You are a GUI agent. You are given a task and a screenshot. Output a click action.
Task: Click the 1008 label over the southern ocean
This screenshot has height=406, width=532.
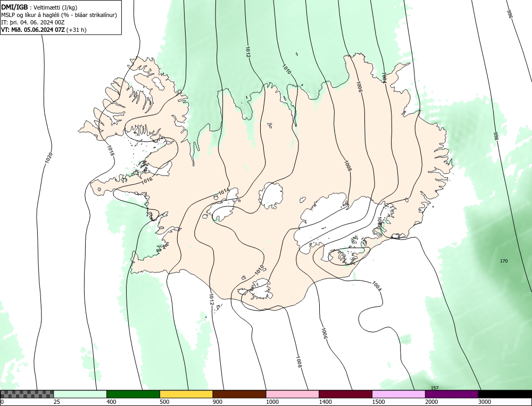pyautogui.click(x=298, y=361)
